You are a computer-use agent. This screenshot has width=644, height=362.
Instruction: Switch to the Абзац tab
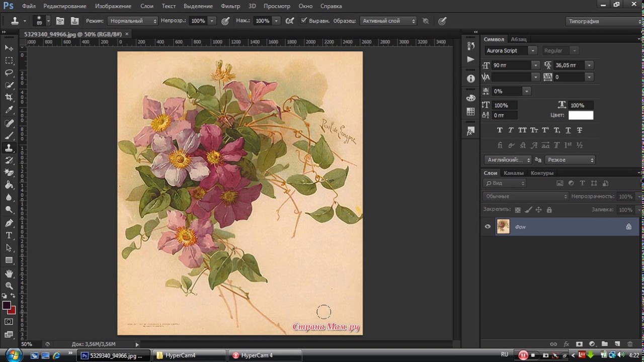[x=519, y=39]
